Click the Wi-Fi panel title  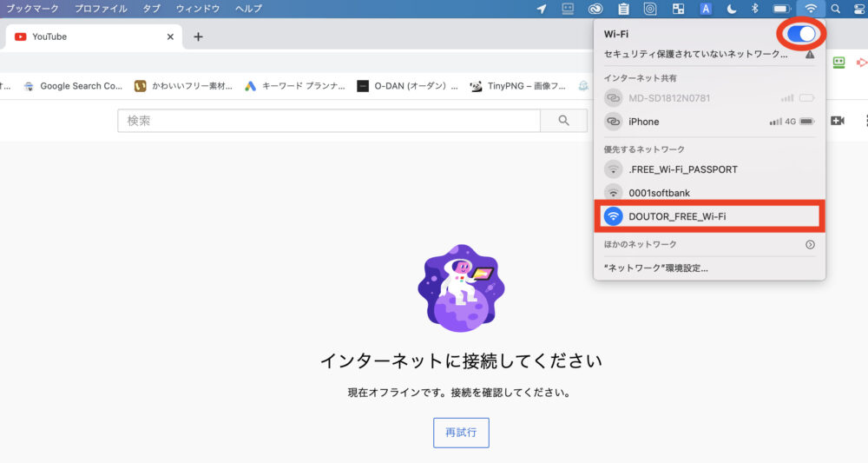tap(616, 34)
